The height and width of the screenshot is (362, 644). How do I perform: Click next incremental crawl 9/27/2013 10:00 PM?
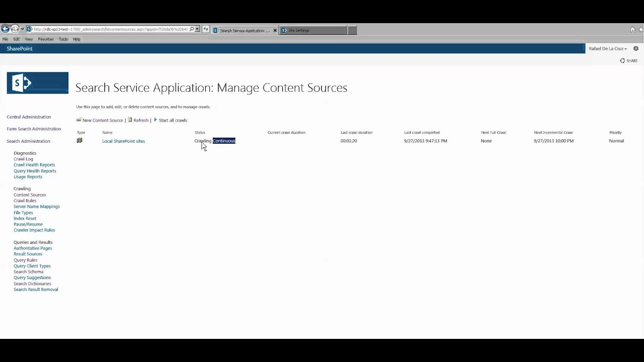(x=553, y=141)
